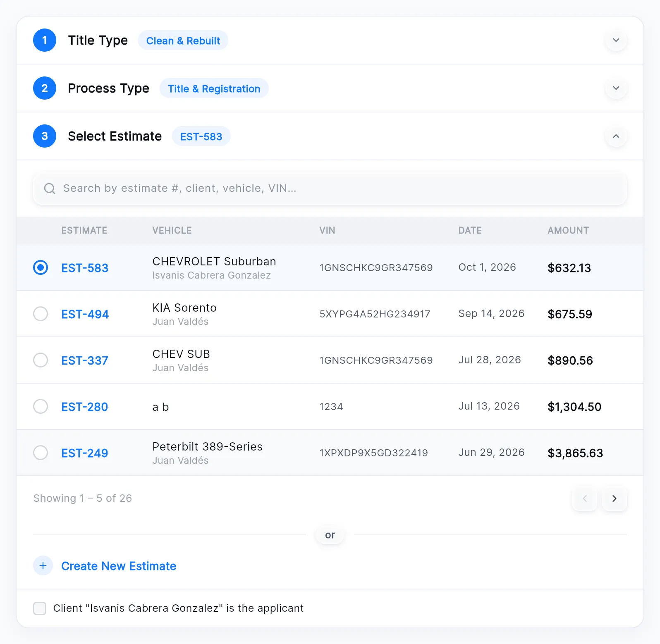
Task: Click the VIN column header
Action: coord(327,230)
